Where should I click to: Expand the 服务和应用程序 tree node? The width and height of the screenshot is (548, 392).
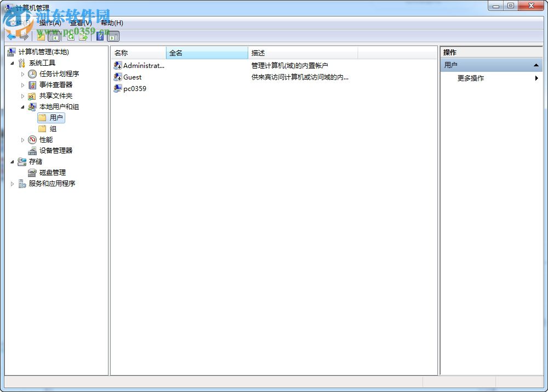[x=13, y=183]
